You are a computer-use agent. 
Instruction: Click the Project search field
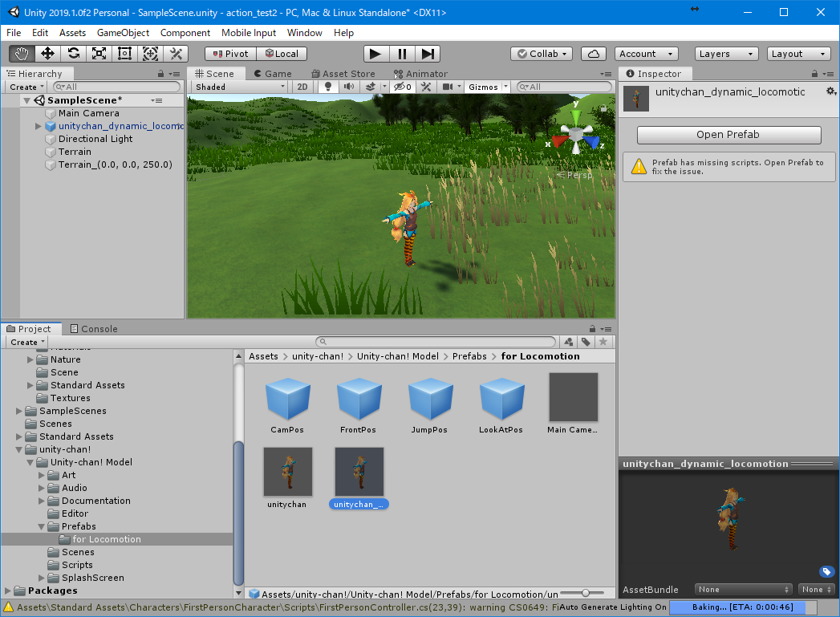pos(436,342)
